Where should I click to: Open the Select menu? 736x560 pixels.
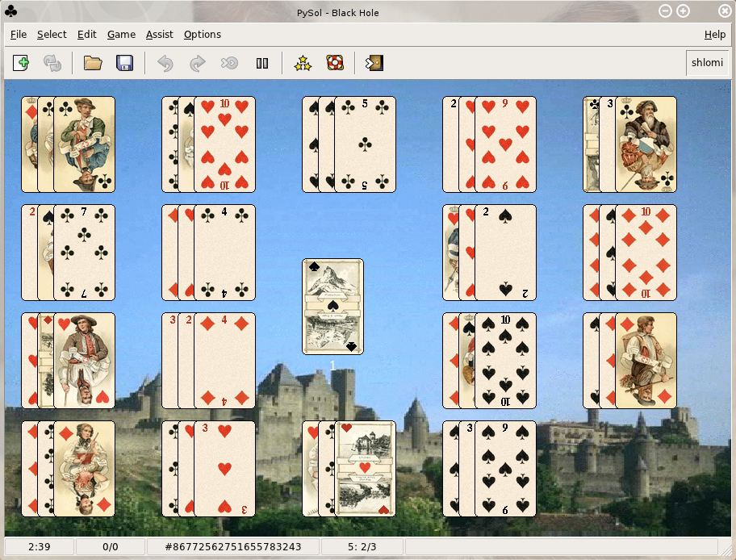(52, 34)
